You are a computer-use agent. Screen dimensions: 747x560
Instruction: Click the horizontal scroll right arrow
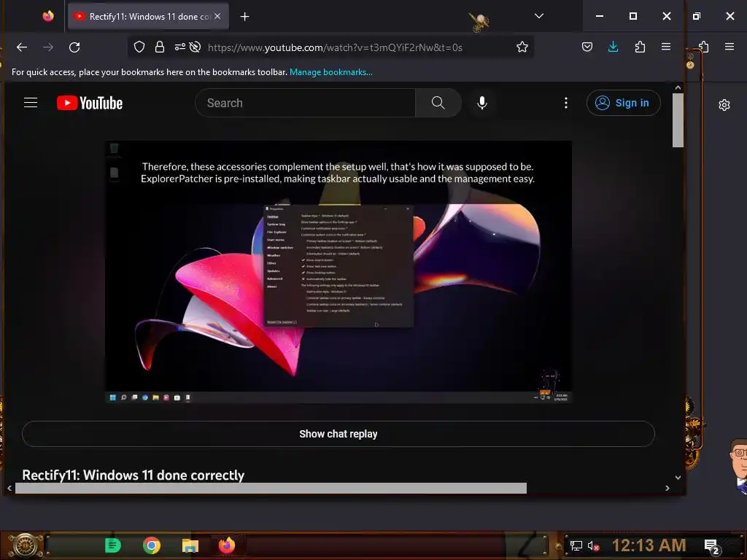667,488
